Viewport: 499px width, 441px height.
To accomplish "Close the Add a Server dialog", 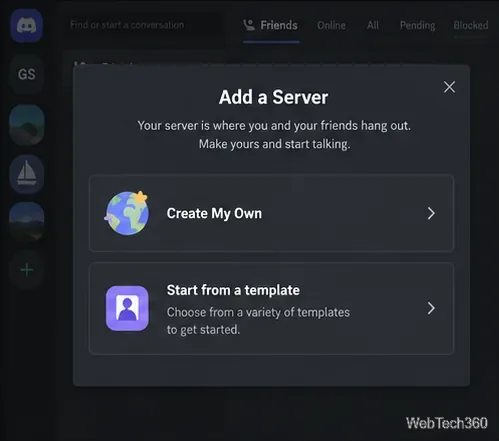I will click(449, 87).
